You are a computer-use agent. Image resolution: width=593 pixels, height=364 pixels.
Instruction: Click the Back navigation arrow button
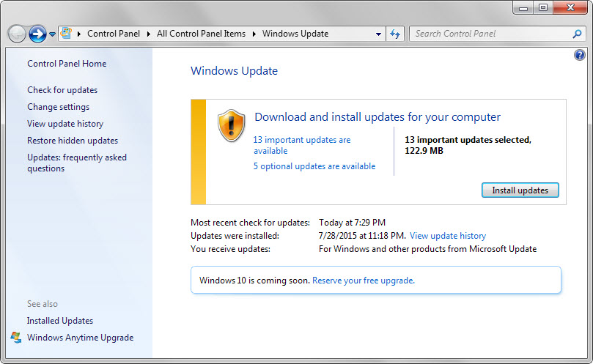tap(17, 34)
